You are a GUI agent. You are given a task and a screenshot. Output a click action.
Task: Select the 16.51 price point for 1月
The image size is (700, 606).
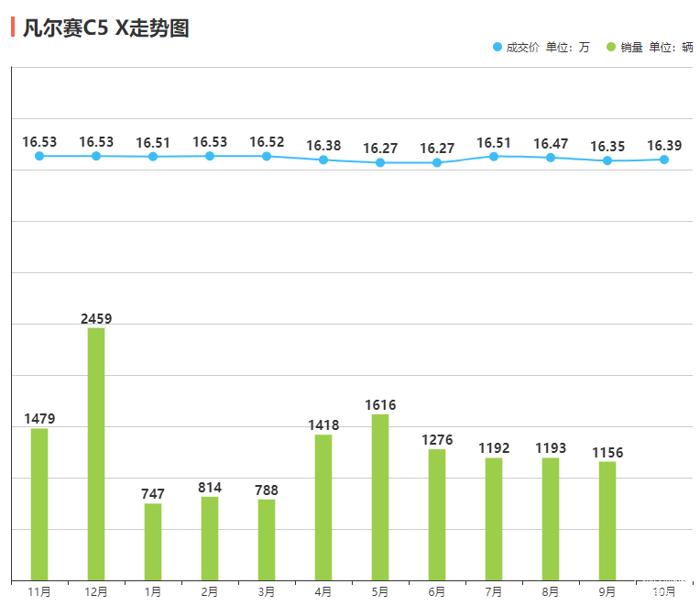tap(153, 157)
